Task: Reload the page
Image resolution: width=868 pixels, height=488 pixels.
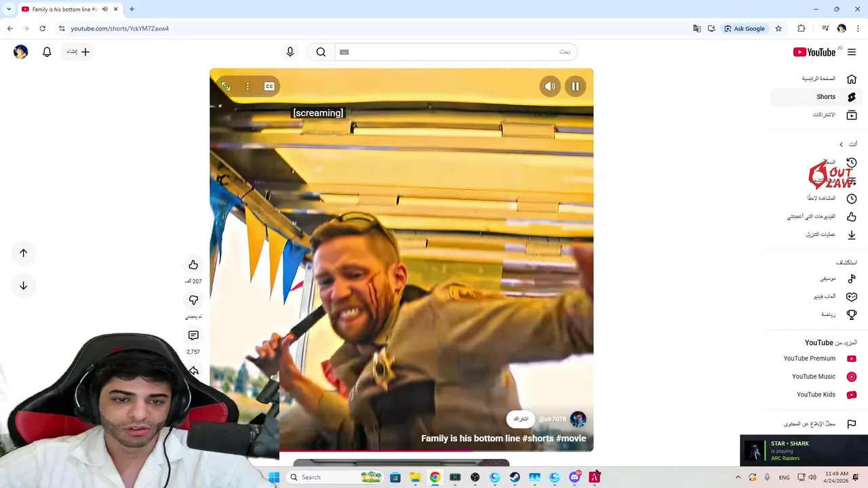Action: pyautogui.click(x=42, y=28)
